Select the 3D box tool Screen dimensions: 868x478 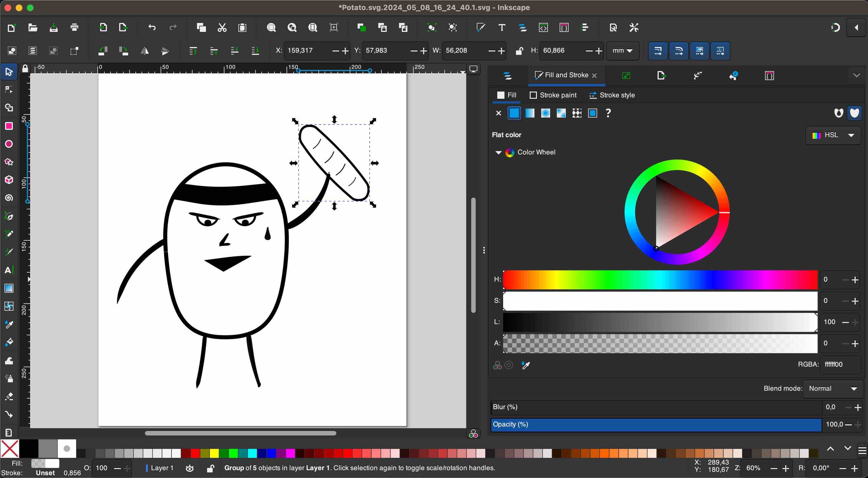point(9,180)
